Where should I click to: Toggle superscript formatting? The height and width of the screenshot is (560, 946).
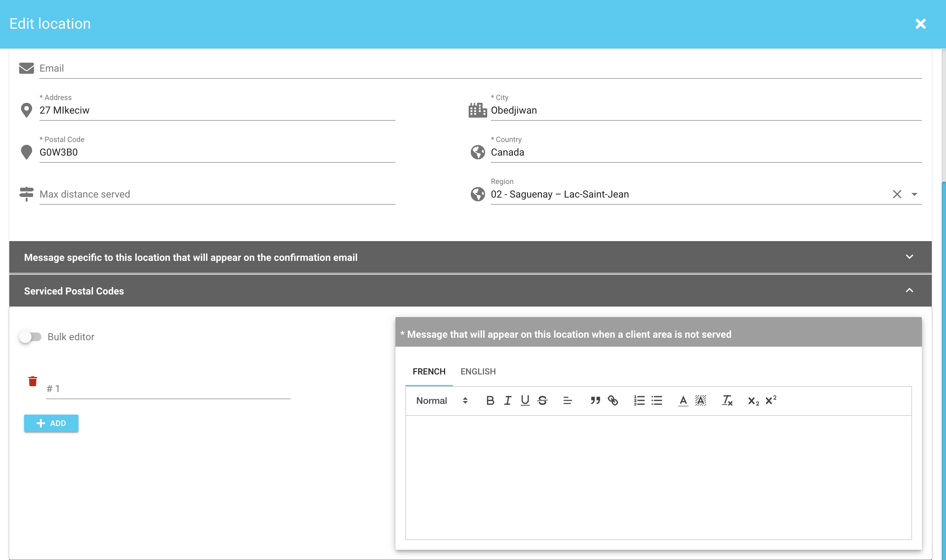[x=771, y=400]
